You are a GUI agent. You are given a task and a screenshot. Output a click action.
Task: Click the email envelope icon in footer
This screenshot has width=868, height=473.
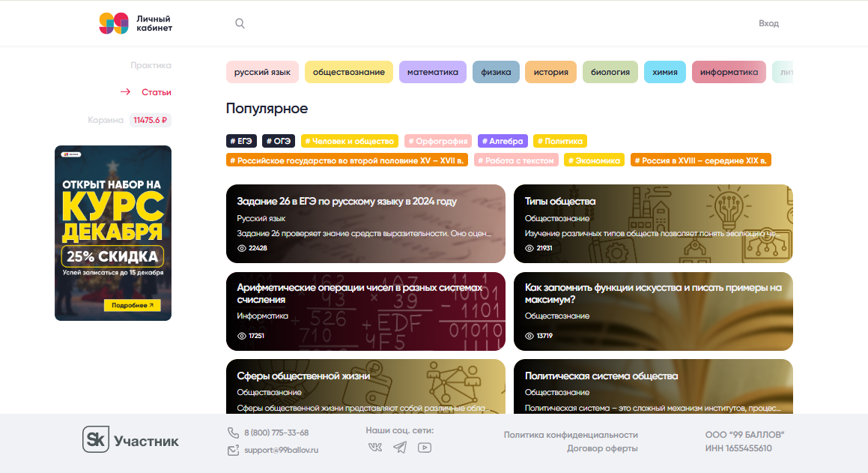pyautogui.click(x=233, y=451)
